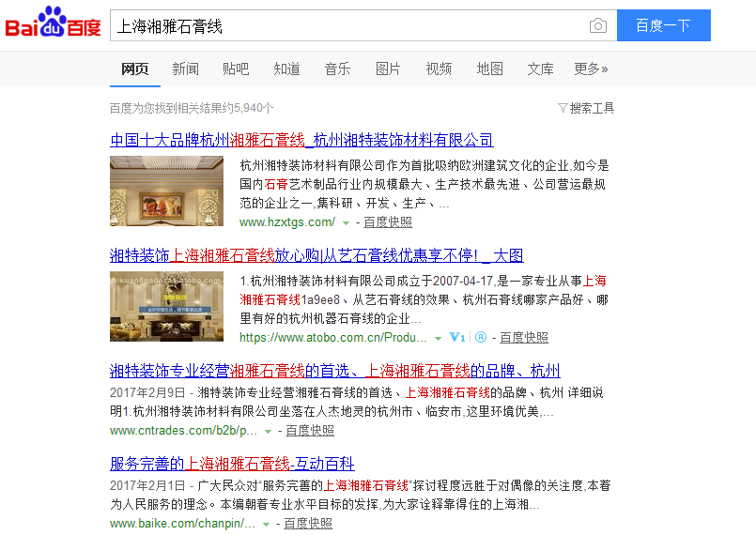Click date text 2017年2月1日
The height and width of the screenshot is (535, 756).
coord(147,486)
